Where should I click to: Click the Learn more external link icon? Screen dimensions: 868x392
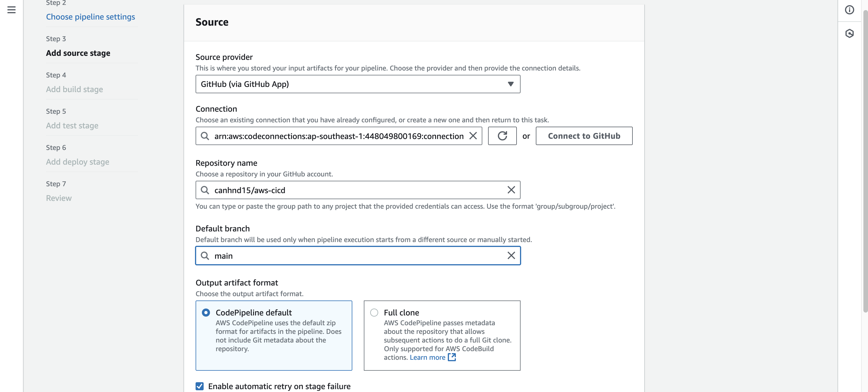click(452, 357)
